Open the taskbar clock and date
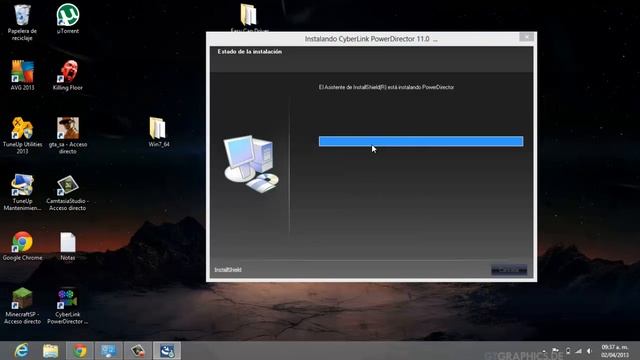 click(615, 351)
